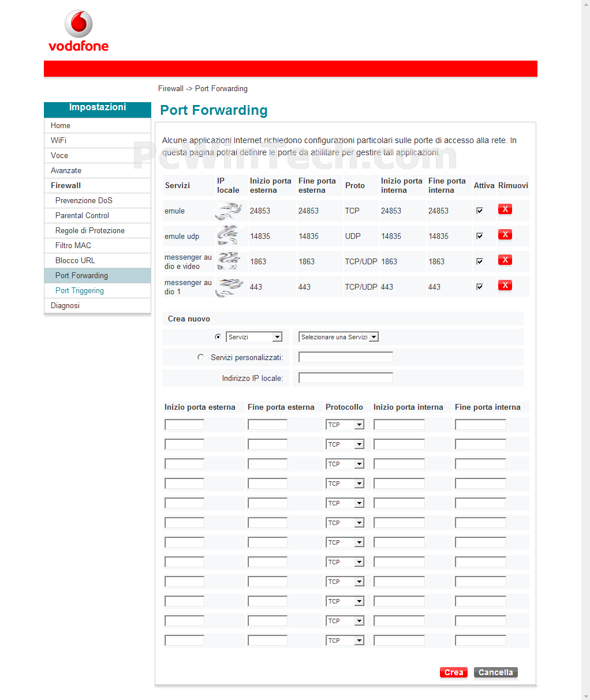Open the Diagnosi menu
Image resolution: width=590 pixels, height=700 pixels.
tap(98, 305)
